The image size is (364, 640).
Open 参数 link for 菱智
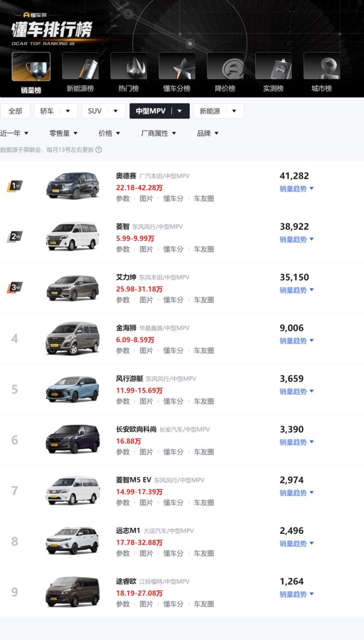tap(123, 249)
